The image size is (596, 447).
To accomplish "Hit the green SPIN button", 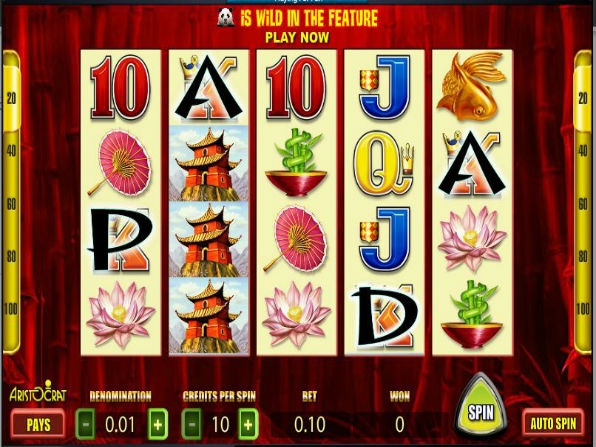I will (x=481, y=406).
